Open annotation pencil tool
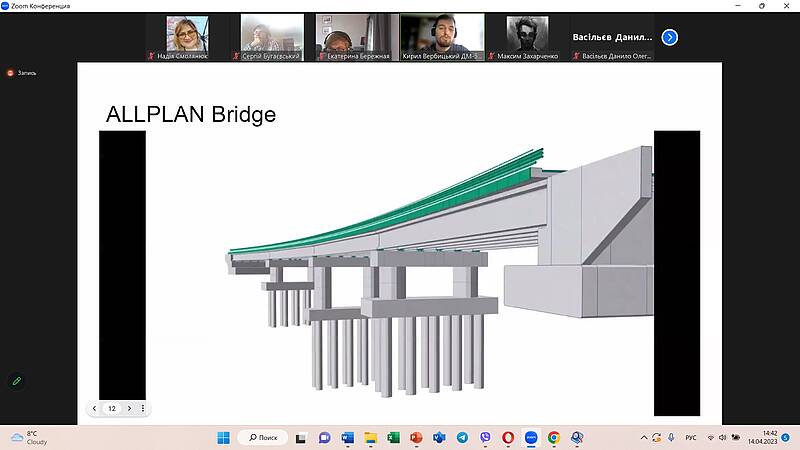The image size is (800, 450). point(16,381)
